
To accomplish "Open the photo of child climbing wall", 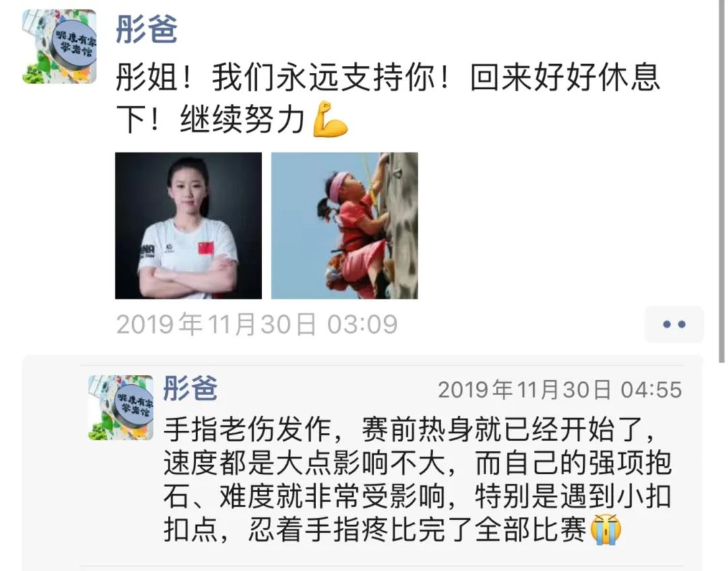I will (x=344, y=226).
